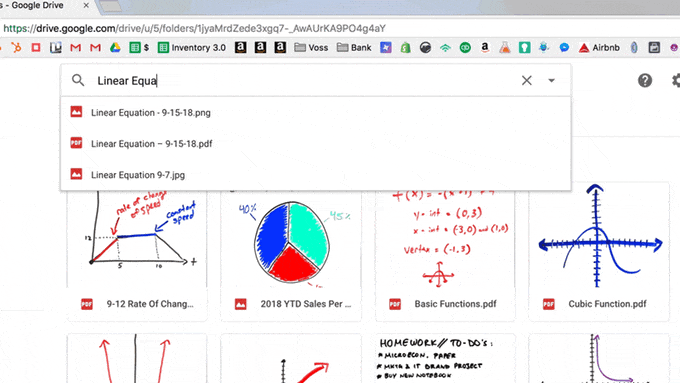Viewport: 680px width, 383px height.
Task: Open the Cubic Function.pdf file
Action: point(599,252)
